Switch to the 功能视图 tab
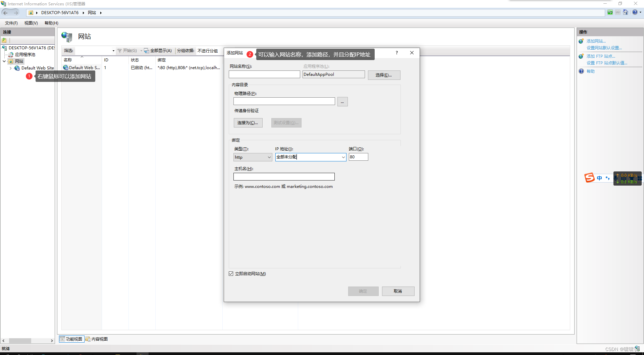This screenshot has width=644, height=355. tap(71, 339)
